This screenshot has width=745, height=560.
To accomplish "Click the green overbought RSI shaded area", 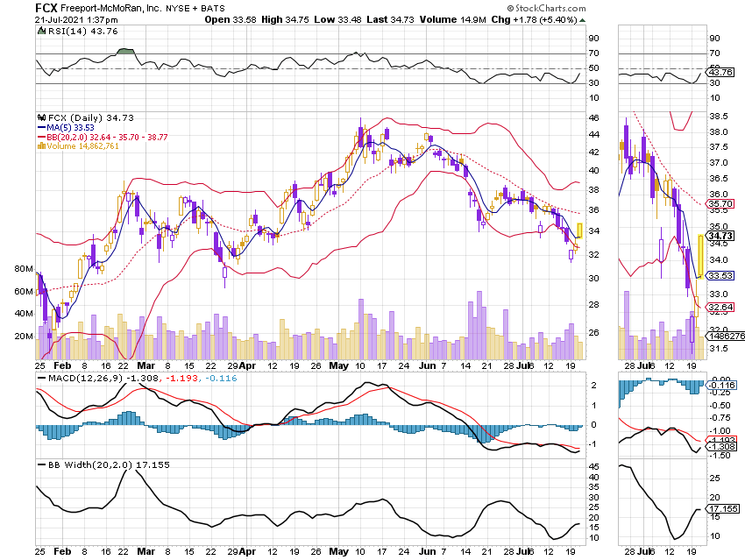I will pos(125,52).
